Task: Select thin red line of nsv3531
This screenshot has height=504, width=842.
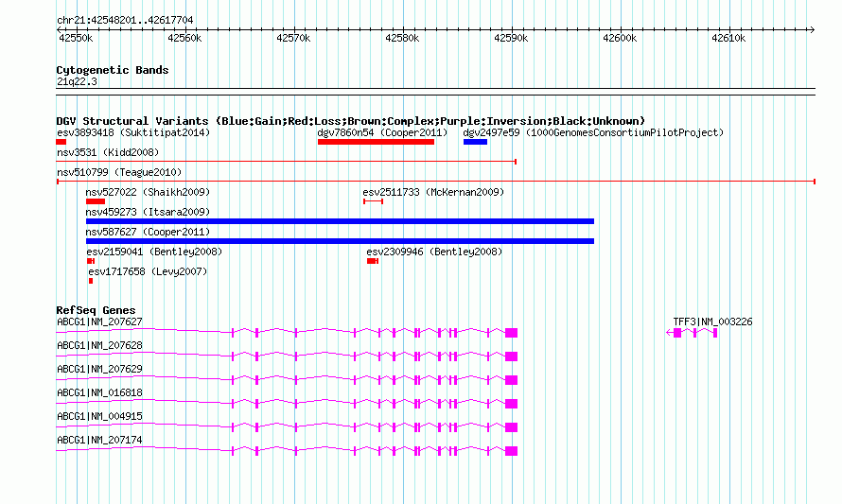Action: [x=287, y=162]
